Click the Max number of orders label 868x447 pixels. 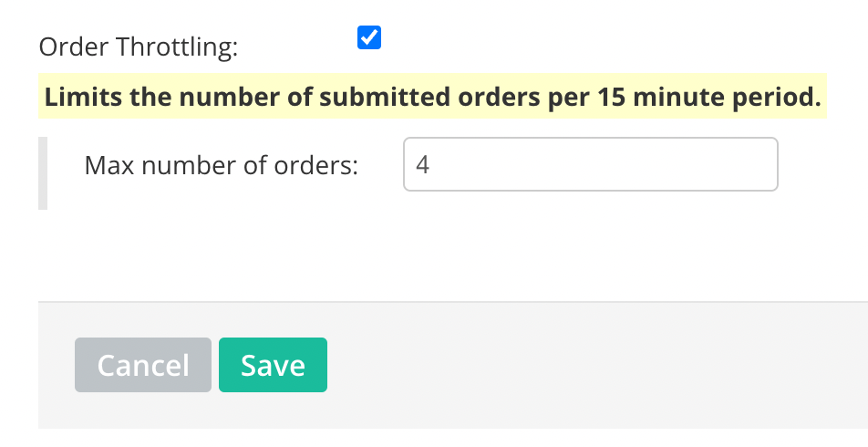(x=221, y=165)
